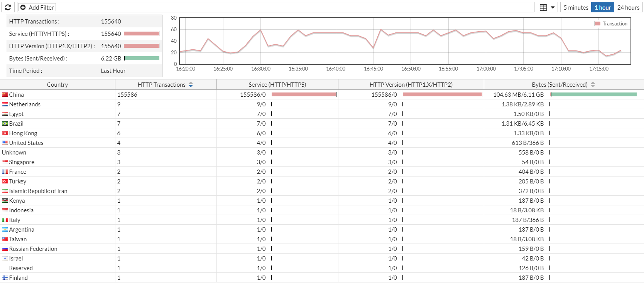This screenshot has height=284, width=644.
Task: Expand the view type dropdown arrow
Action: click(x=553, y=7)
